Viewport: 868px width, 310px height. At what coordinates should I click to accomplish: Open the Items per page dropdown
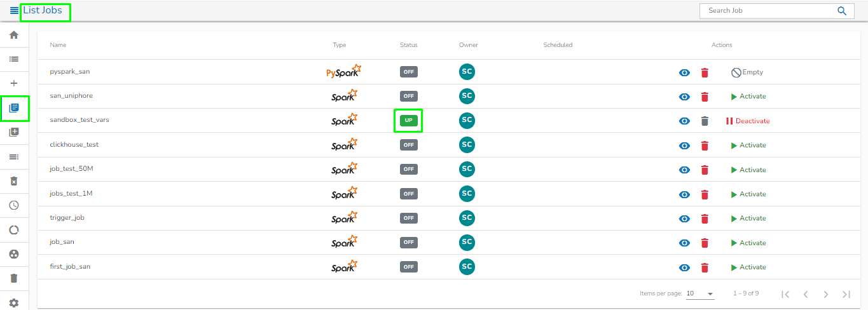click(700, 294)
